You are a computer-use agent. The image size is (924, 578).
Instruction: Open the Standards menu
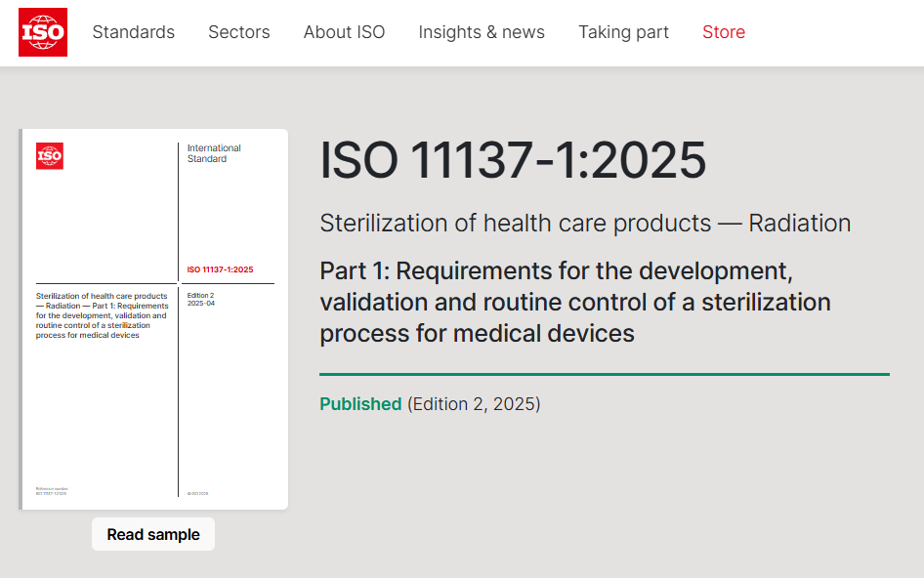[x=133, y=32]
